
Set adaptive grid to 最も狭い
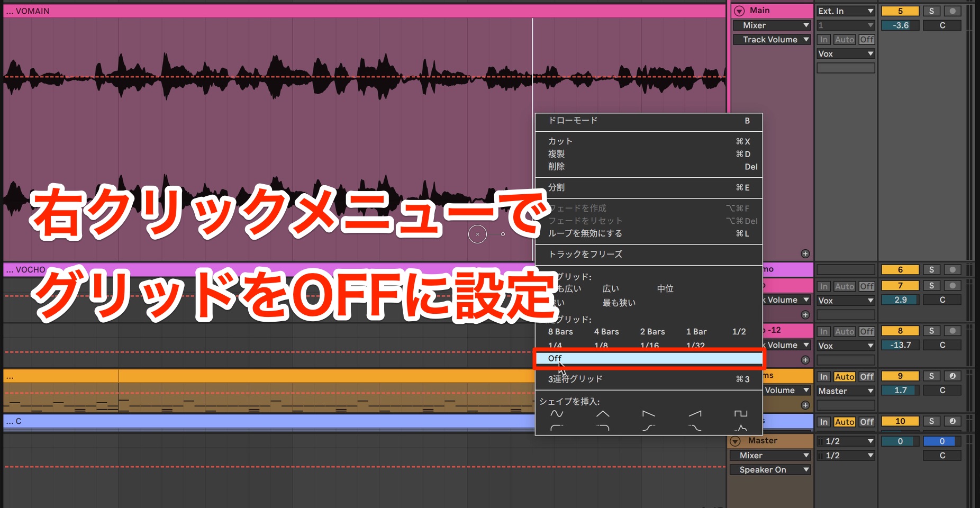(619, 303)
